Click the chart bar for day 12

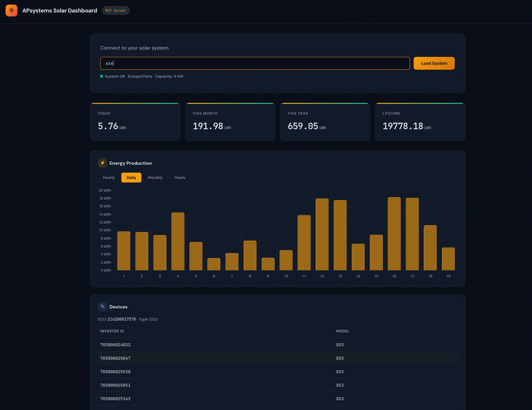pos(322,234)
